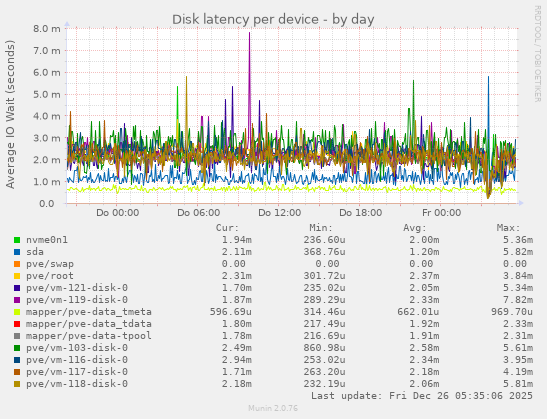Click the 860.98u min value for vm-103-disk-0

coord(324,348)
